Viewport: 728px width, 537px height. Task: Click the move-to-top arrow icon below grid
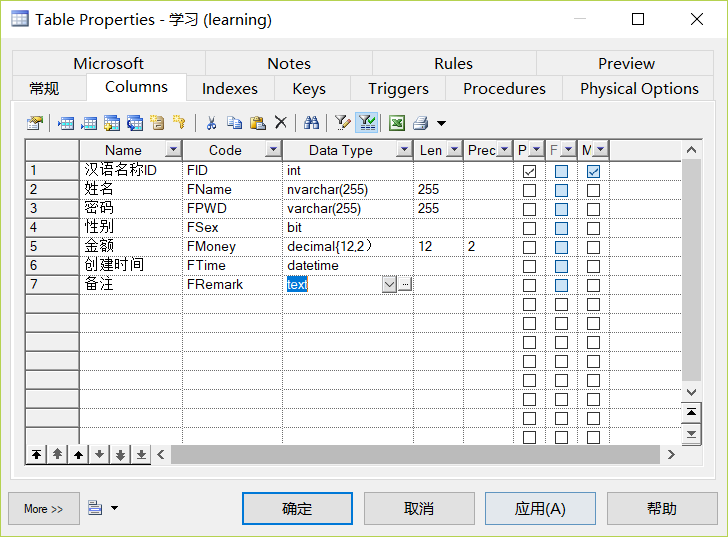click(36, 454)
